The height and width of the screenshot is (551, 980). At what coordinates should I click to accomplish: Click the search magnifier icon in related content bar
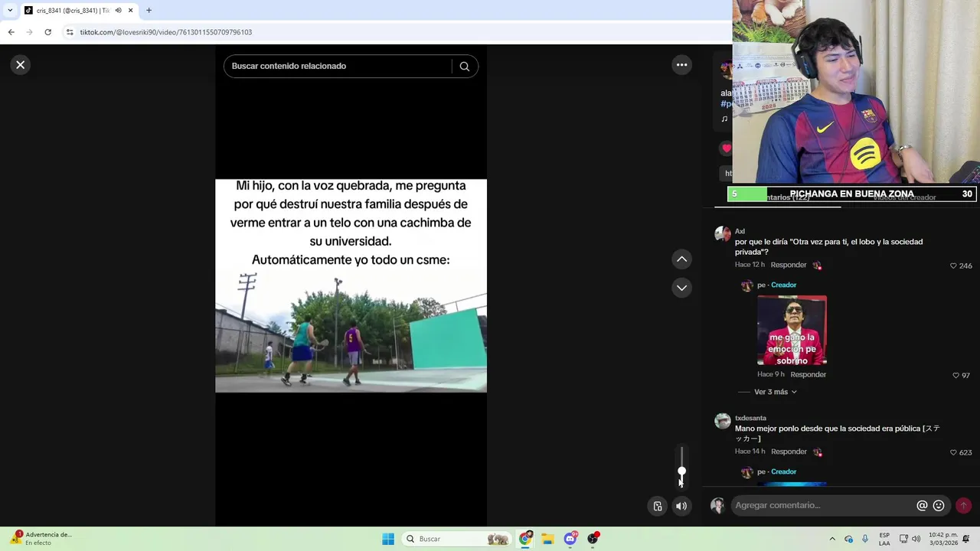point(464,66)
